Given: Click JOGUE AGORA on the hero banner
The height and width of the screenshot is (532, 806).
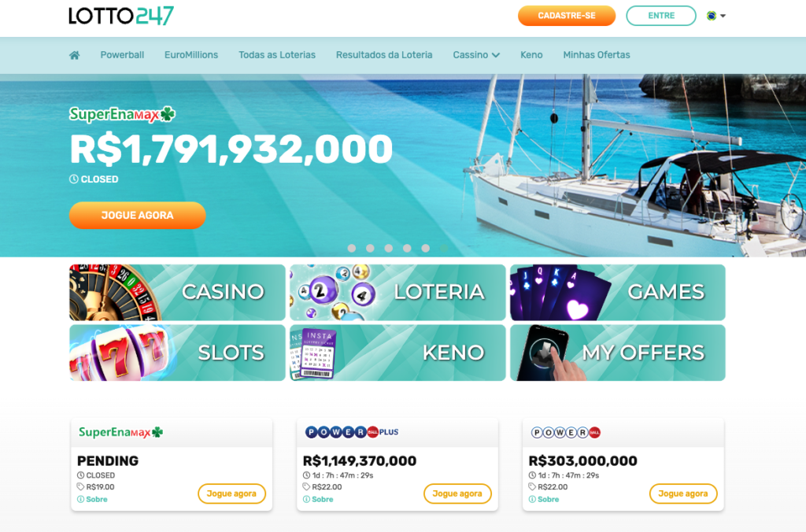Looking at the screenshot, I should (137, 216).
